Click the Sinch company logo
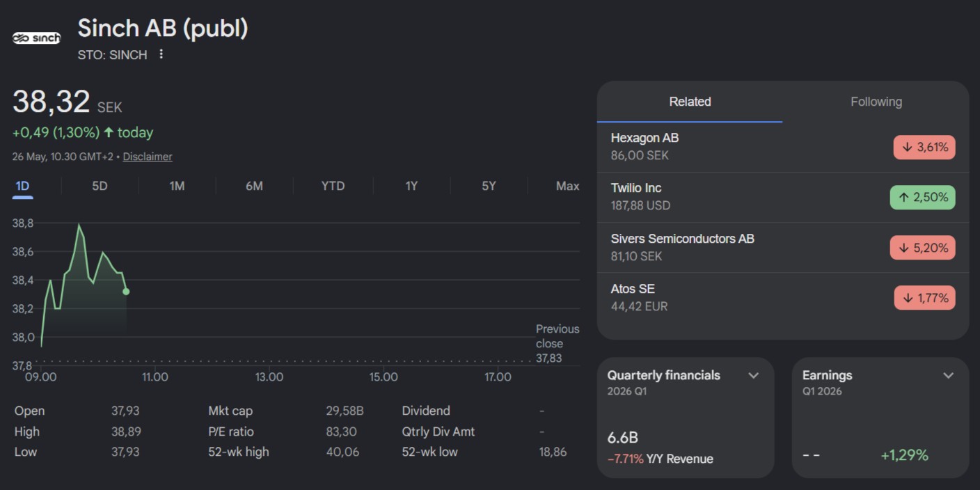Image resolution: width=980 pixels, height=490 pixels. [x=36, y=38]
